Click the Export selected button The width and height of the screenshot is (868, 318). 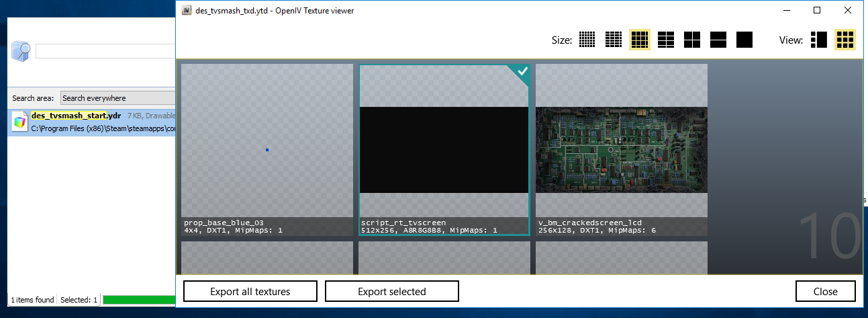(x=392, y=291)
